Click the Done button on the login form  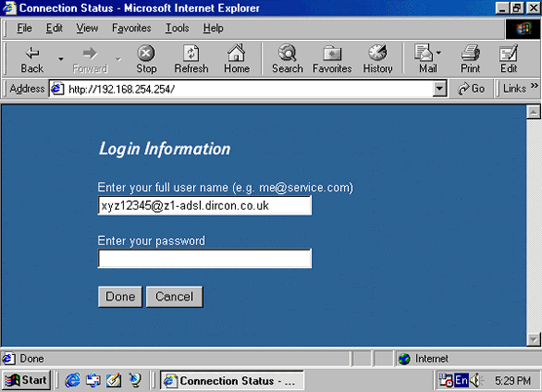click(x=120, y=296)
